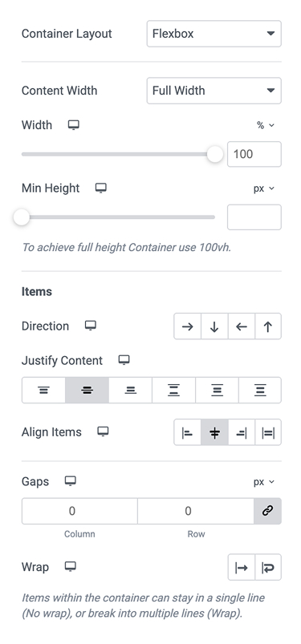Select the Wrap button

click(x=268, y=568)
